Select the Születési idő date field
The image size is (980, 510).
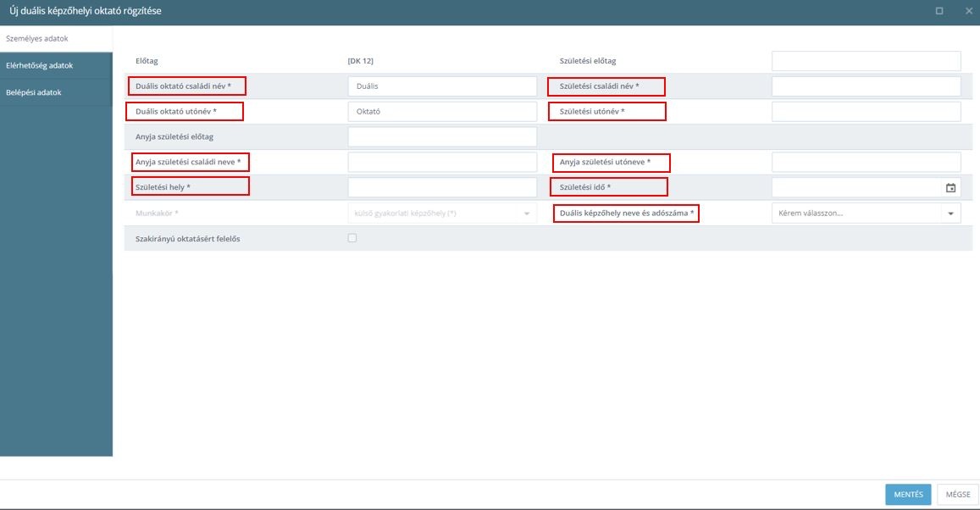point(866,187)
